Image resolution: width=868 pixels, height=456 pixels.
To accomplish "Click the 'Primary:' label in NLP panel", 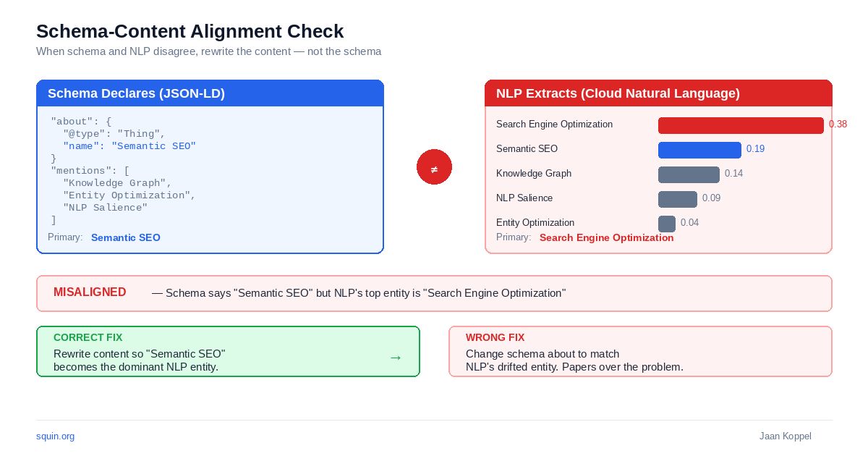I will point(514,237).
